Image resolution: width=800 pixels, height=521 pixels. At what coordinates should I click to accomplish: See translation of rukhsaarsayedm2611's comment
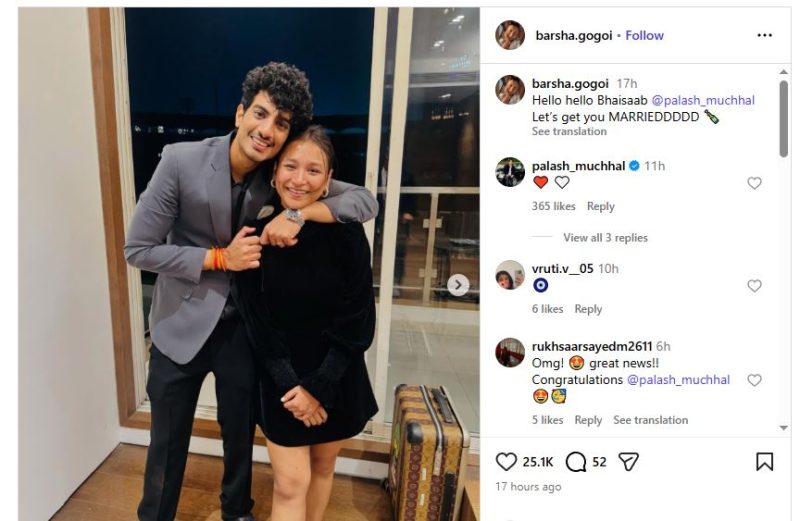click(x=650, y=420)
